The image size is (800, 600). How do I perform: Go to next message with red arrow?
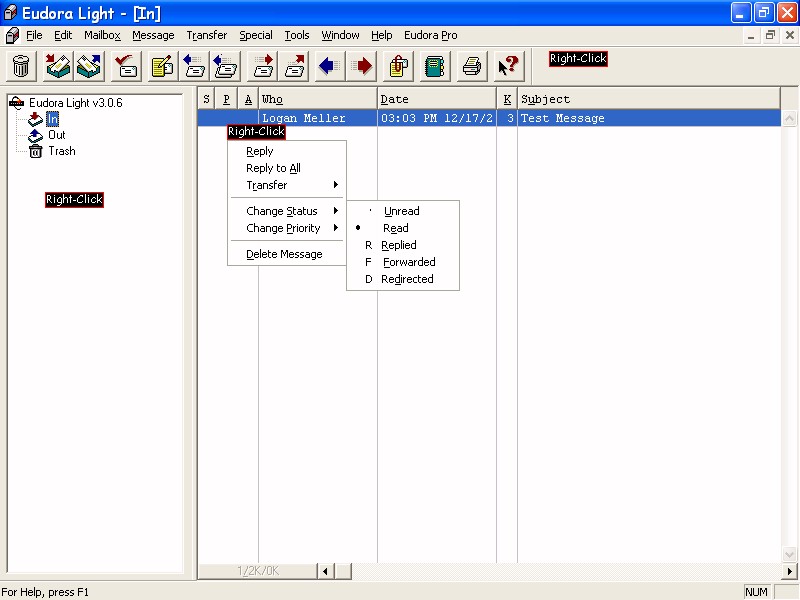(361, 66)
